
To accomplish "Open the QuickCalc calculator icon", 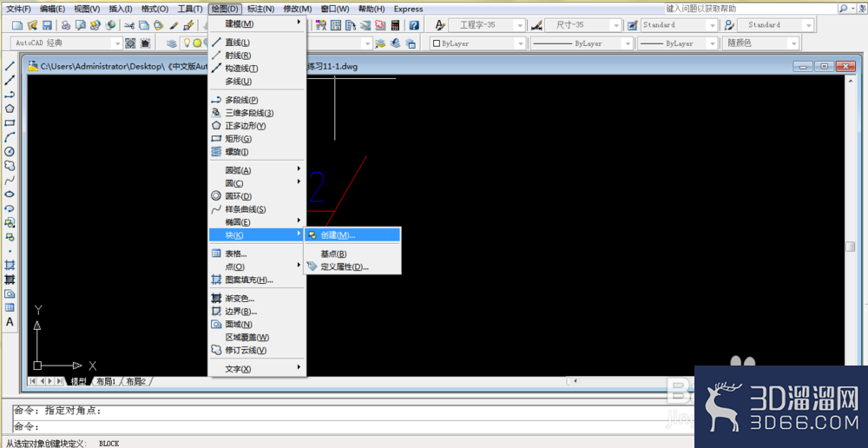I will click(395, 25).
